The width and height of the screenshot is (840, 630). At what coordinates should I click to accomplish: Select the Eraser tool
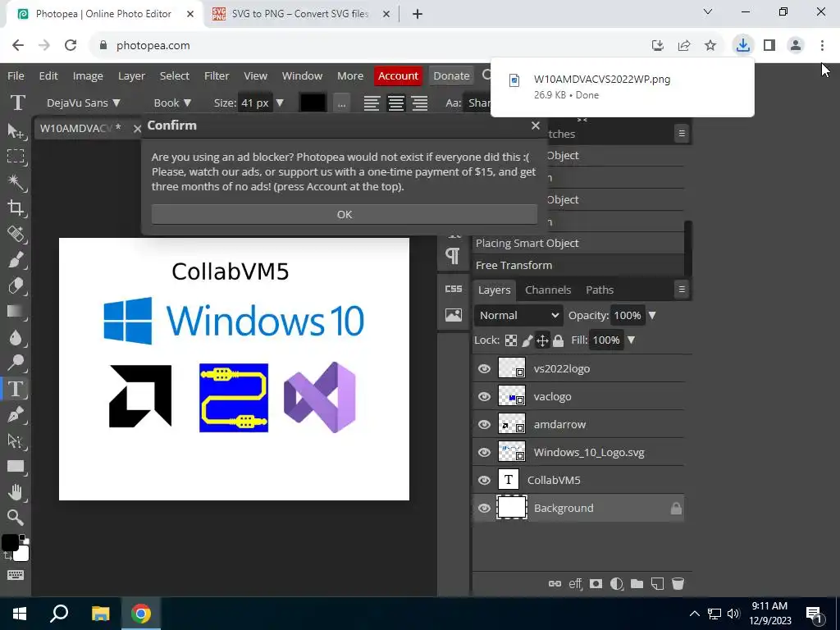coord(16,285)
